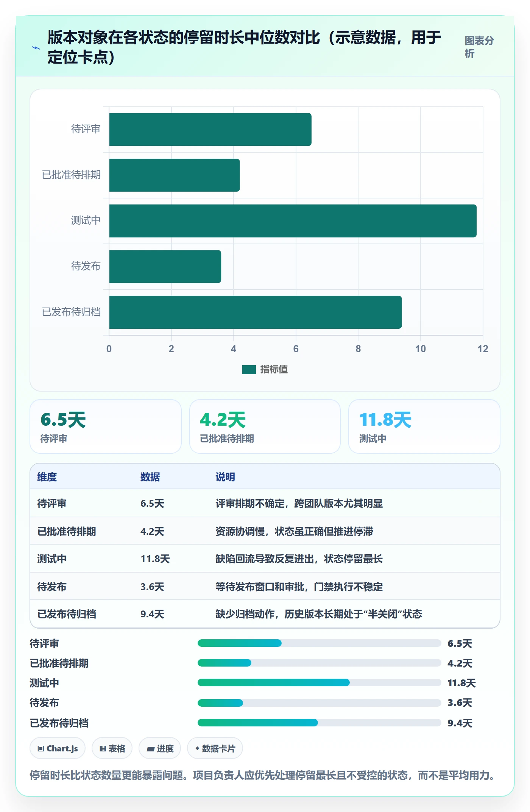Click the 待评审 progress bar
Viewport: 530px width, 812px height.
(319, 643)
